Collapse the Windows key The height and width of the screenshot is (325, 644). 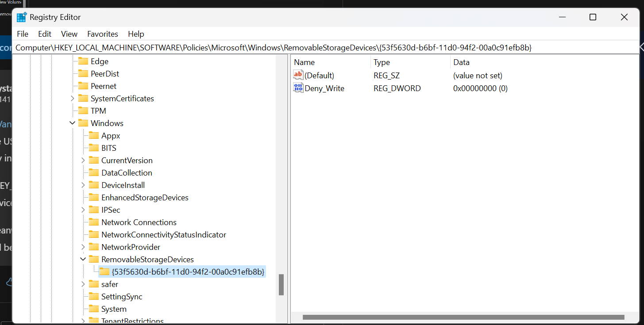(73, 123)
